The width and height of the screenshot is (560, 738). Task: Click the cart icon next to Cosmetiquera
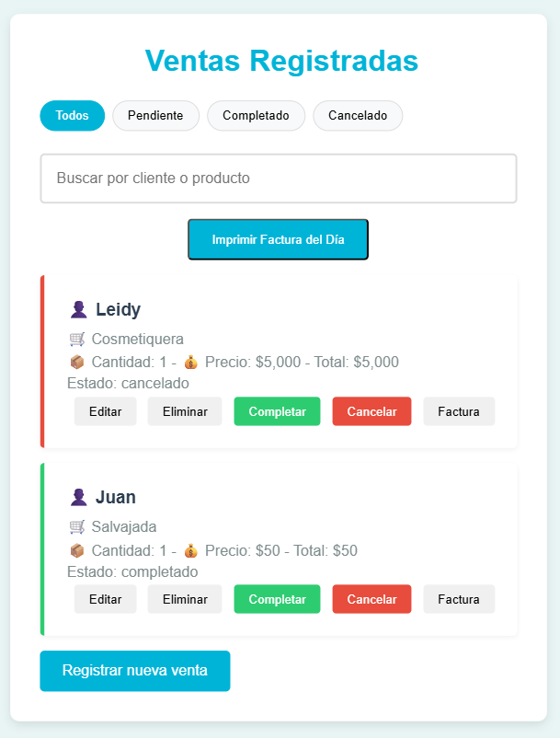tap(77, 339)
